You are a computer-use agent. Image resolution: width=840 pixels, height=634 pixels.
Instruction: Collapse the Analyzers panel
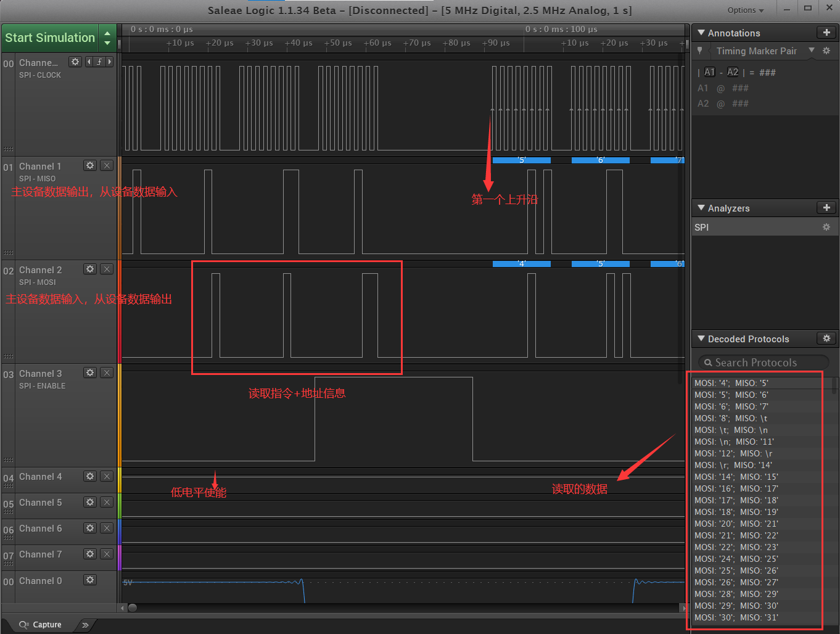701,208
